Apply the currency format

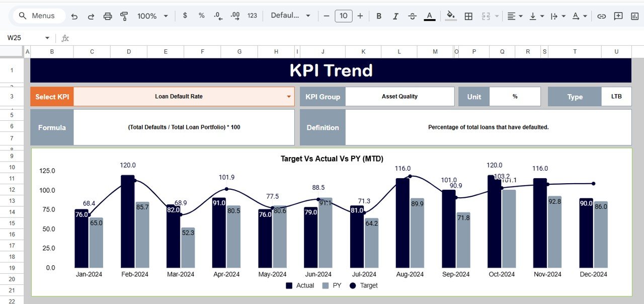185,16
